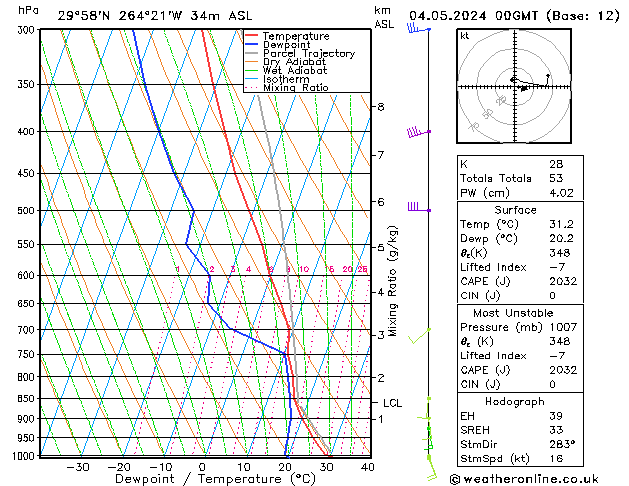
Task: Click the K index value 28
Action: click(556, 164)
